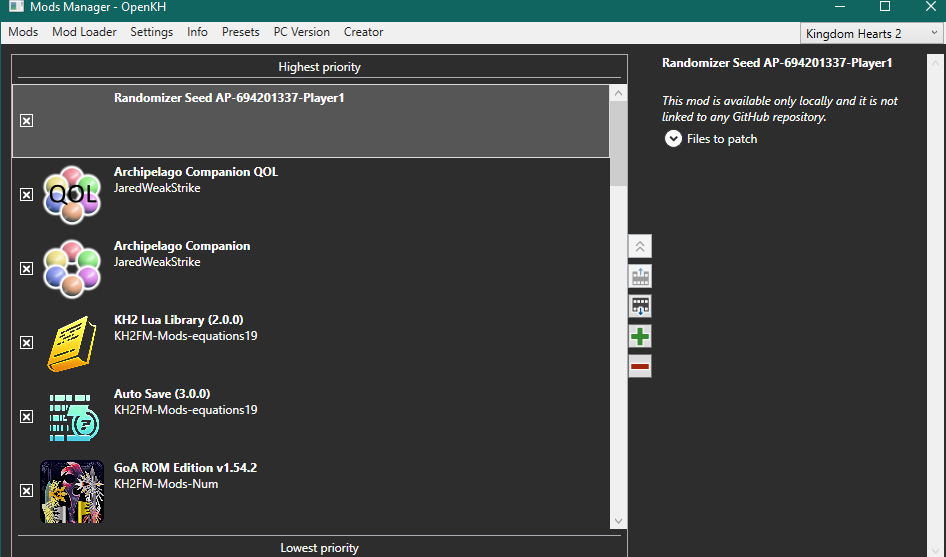Image resolution: width=946 pixels, height=557 pixels.
Task: Disable the Randomizer Seed mod checkbox
Action: 27,121
